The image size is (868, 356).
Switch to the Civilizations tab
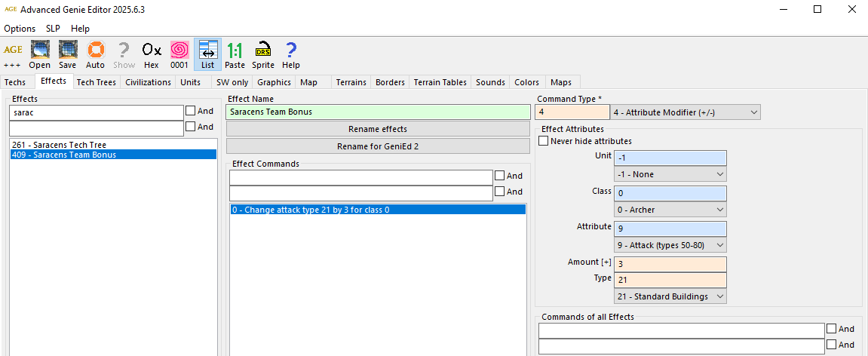pyautogui.click(x=148, y=82)
